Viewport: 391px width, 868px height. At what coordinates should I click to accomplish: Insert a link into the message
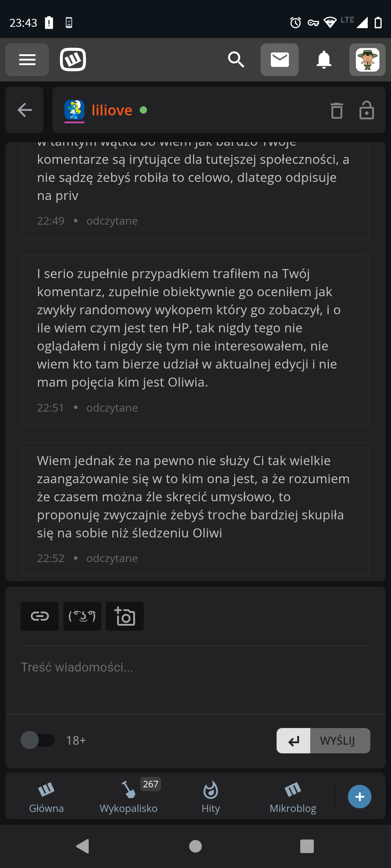pyautogui.click(x=39, y=616)
